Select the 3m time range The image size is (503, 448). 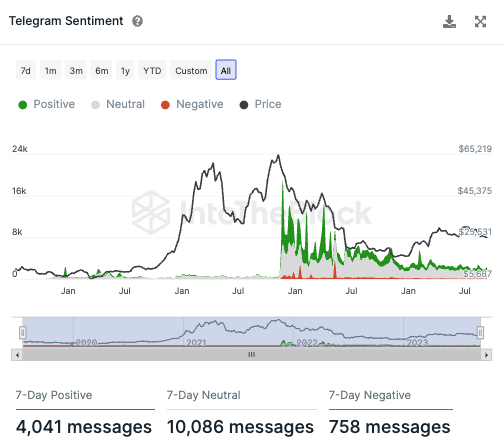click(x=76, y=70)
